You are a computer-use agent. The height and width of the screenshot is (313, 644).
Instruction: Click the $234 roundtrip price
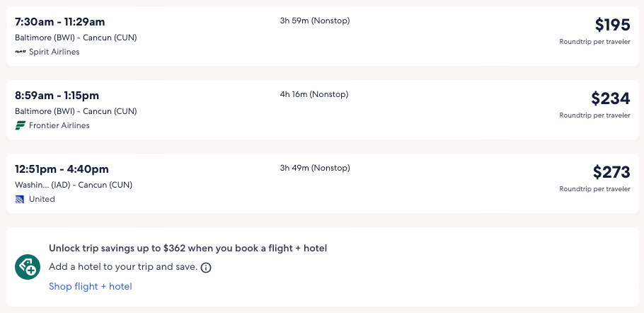[x=610, y=99]
